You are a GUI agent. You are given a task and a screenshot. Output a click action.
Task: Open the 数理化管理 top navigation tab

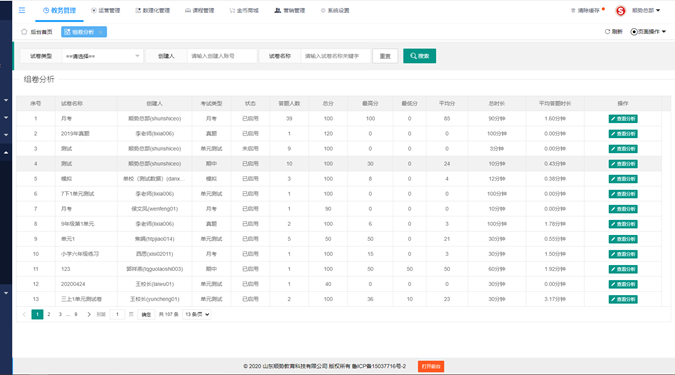coord(152,10)
